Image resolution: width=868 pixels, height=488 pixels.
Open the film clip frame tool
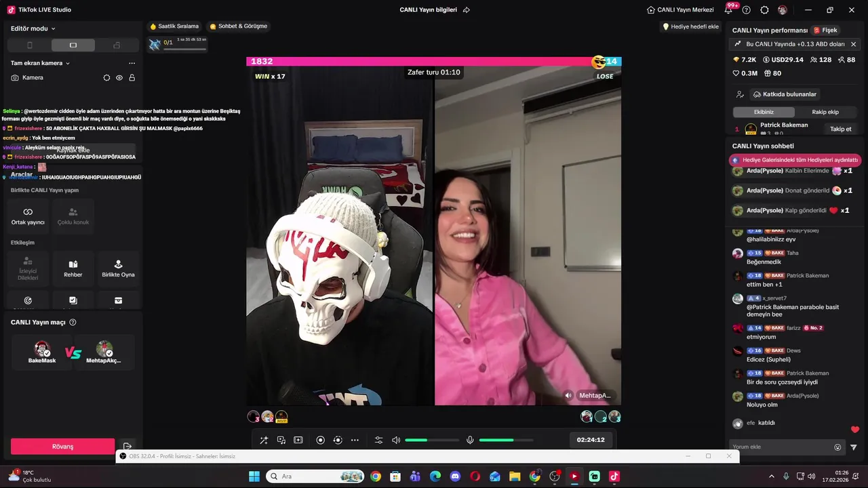click(x=298, y=440)
